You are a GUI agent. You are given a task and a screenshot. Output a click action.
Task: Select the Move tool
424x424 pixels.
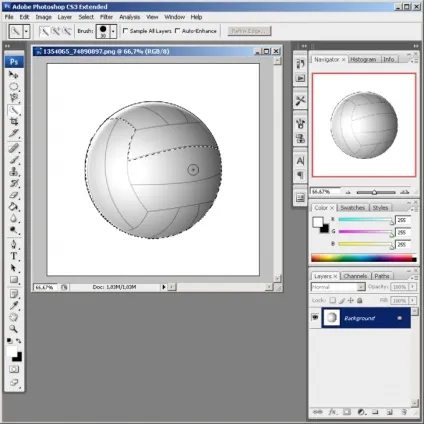(x=14, y=75)
